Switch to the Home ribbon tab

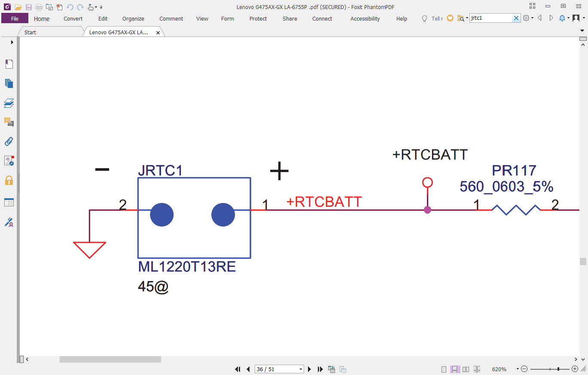click(42, 19)
